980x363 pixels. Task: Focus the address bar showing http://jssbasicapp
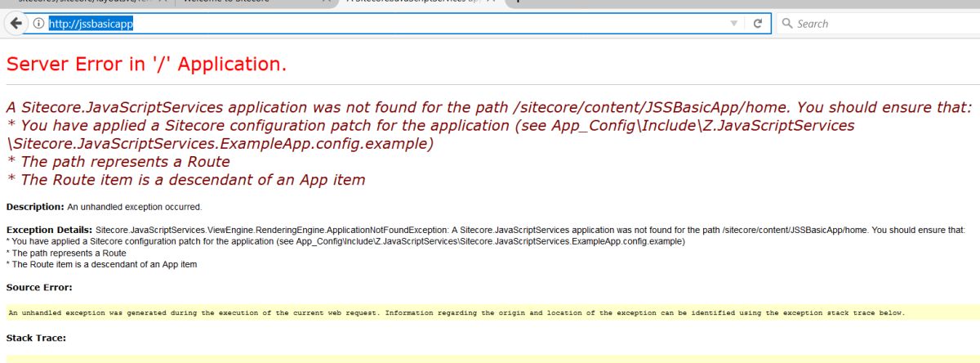coord(388,24)
